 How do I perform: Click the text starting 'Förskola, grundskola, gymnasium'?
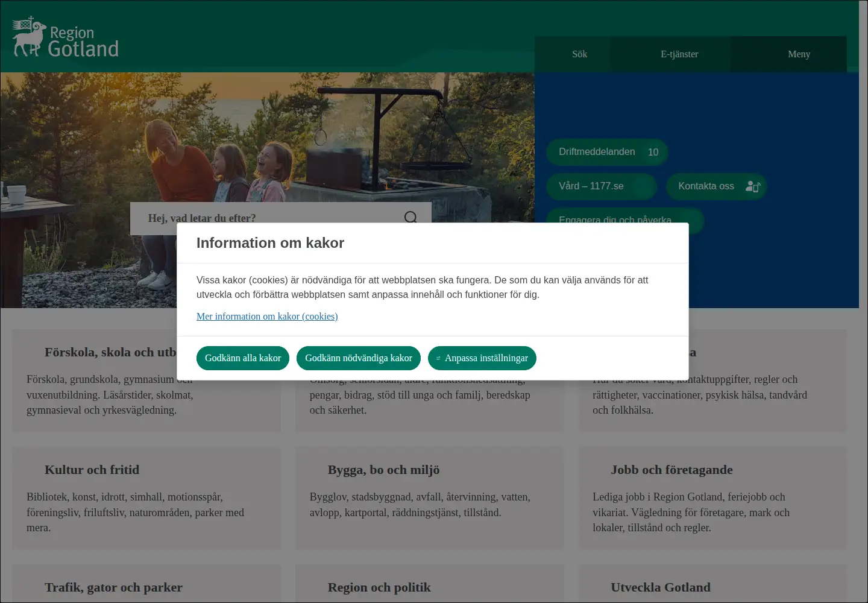coord(110,395)
